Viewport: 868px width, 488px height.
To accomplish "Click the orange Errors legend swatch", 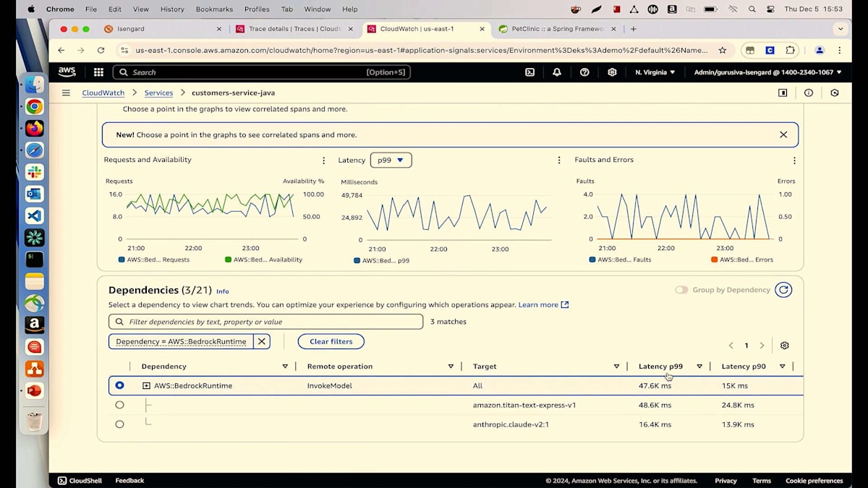I will pyautogui.click(x=715, y=260).
